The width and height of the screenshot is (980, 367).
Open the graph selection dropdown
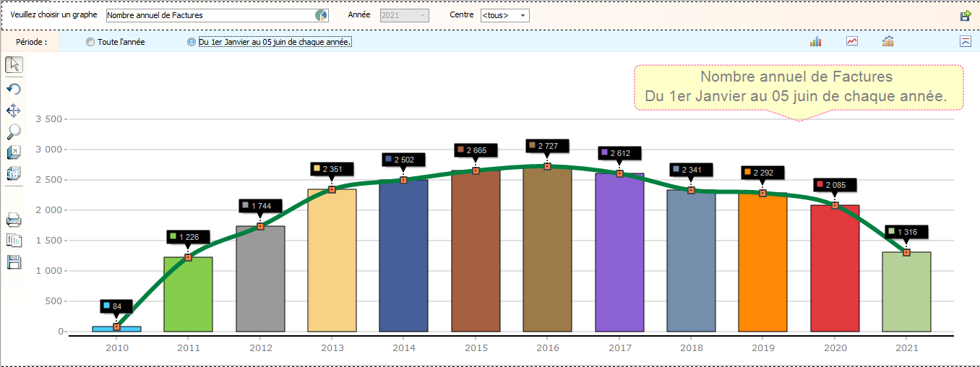(x=321, y=15)
